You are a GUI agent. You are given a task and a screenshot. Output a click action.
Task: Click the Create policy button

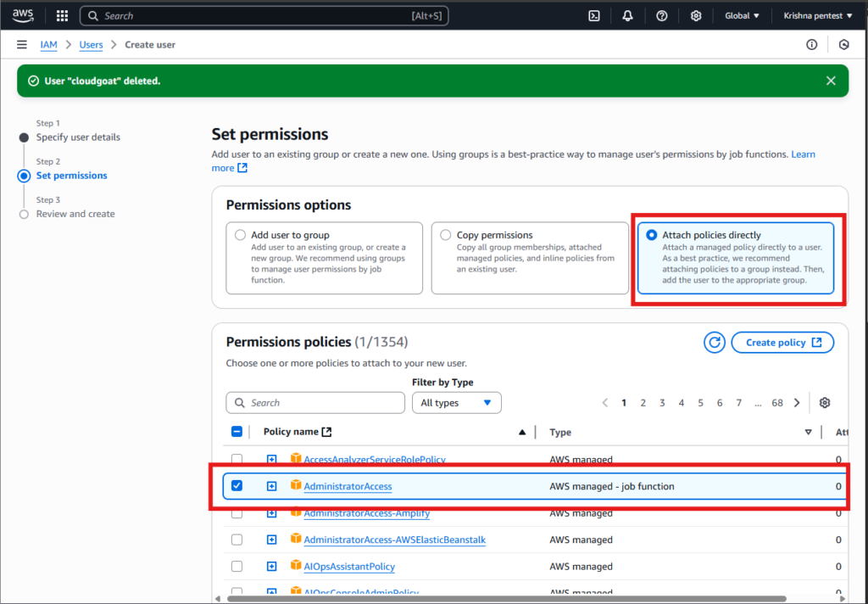click(782, 343)
